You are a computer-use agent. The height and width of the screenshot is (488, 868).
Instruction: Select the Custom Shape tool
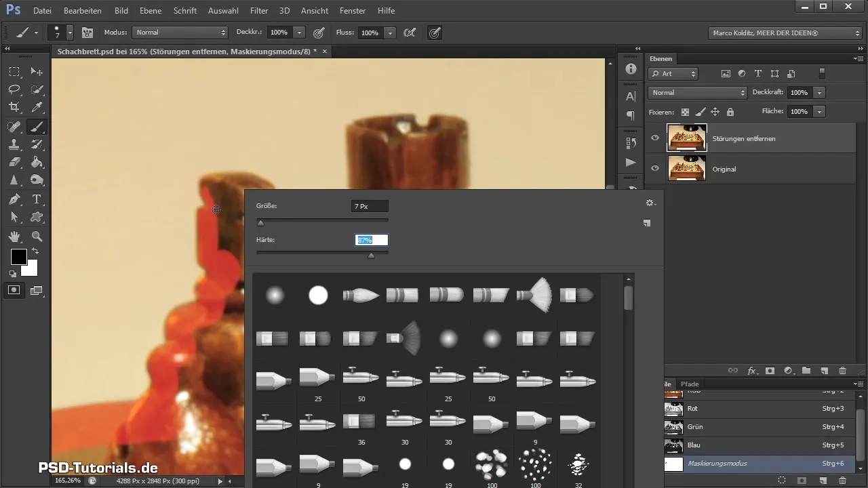(x=37, y=217)
